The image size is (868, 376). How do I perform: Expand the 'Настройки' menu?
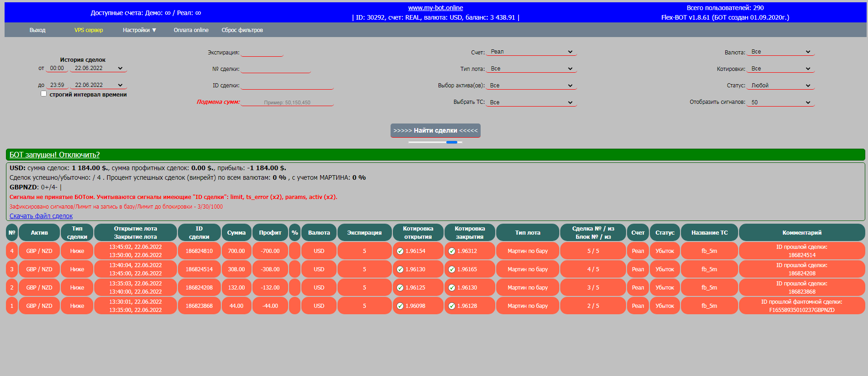click(139, 30)
